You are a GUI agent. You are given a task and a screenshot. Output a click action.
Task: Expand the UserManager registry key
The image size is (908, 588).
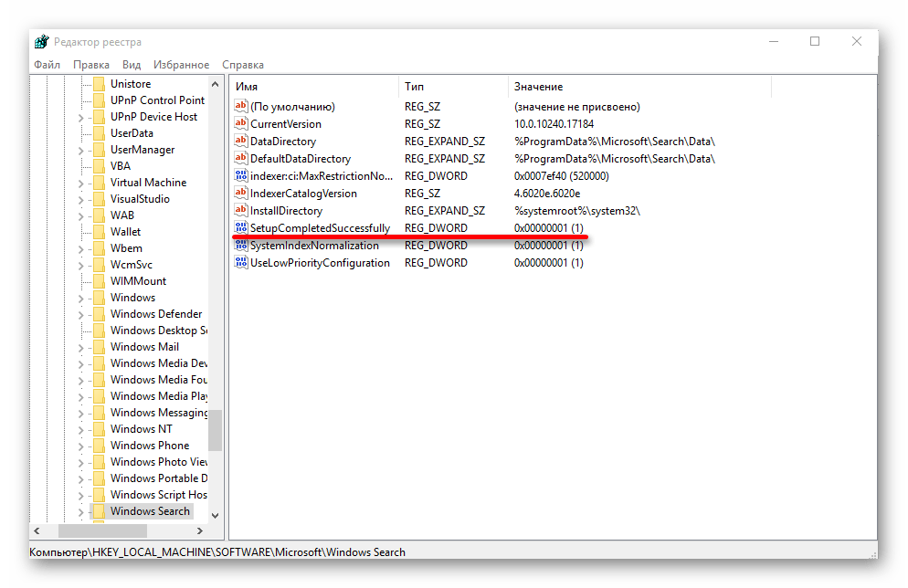(80, 150)
